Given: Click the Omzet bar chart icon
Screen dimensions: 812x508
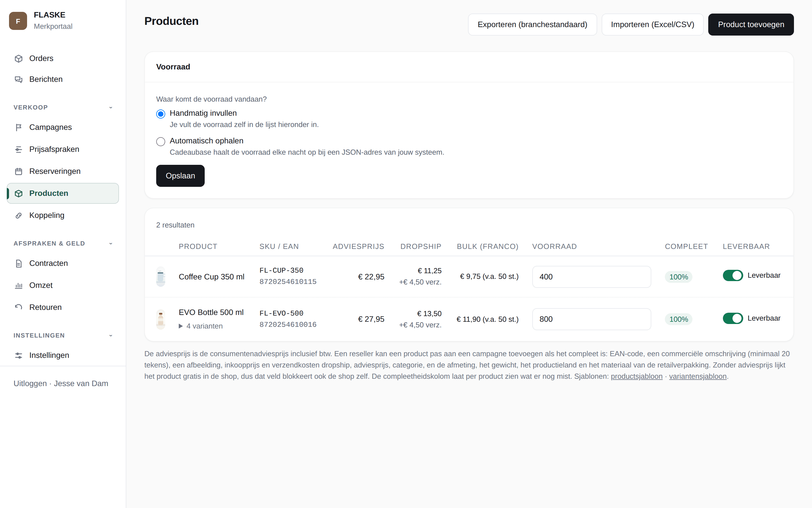Looking at the screenshot, I should point(19,286).
